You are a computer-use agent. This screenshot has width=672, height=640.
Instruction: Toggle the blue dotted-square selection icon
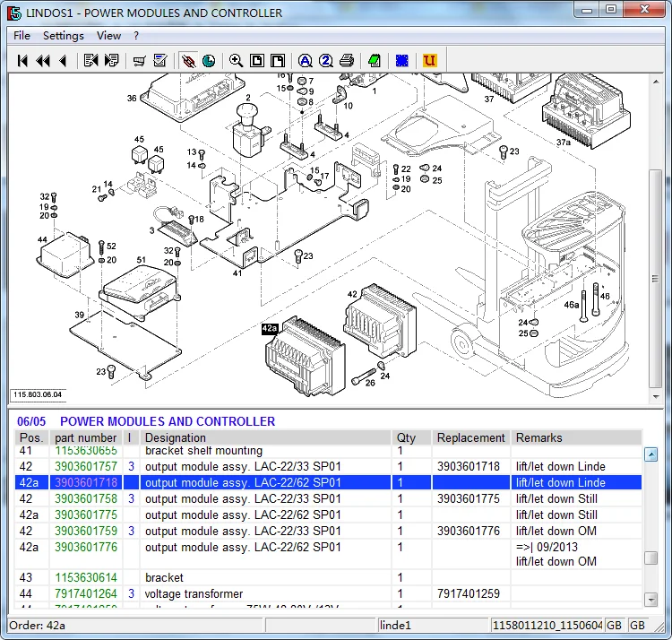[402, 61]
